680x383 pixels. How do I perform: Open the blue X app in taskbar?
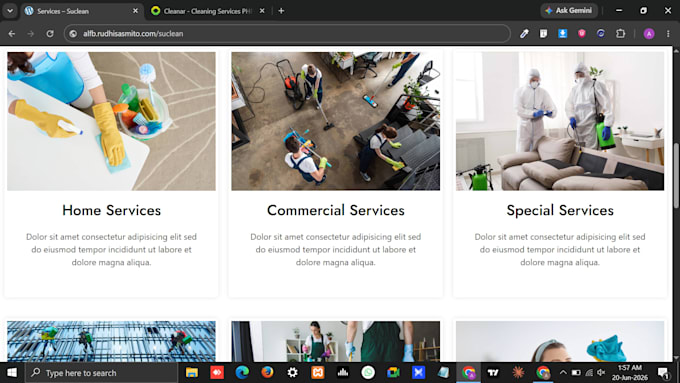tap(418, 373)
